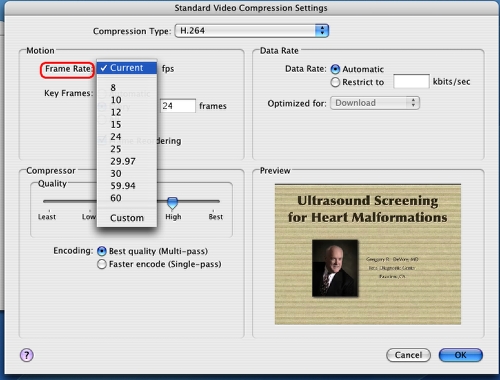The image size is (500, 380).
Task: Open help with the question mark button
Action: click(27, 355)
